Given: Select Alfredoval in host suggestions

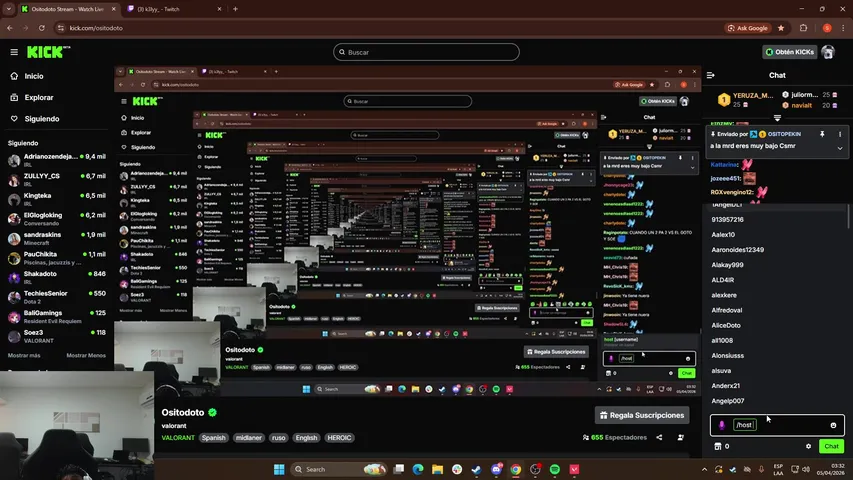Looking at the screenshot, I should click(x=727, y=310).
